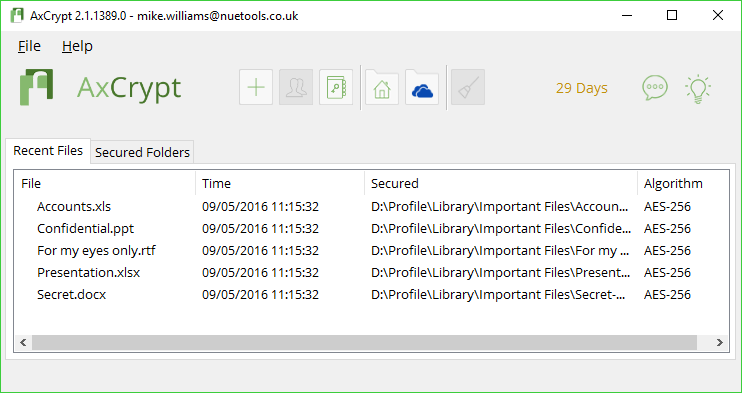Click the horizontal scrollbar left arrow

23,342
